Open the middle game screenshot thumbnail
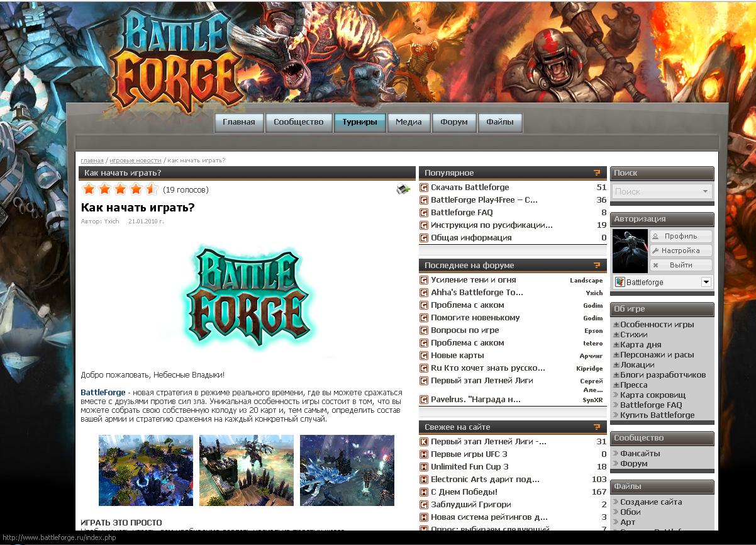Image resolution: width=756 pixels, height=545 pixels. (x=247, y=470)
